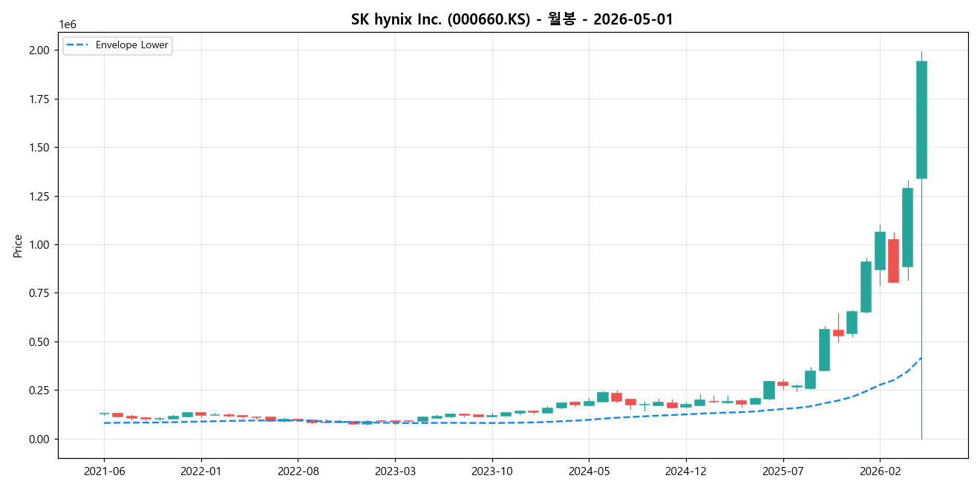
Task: Click the 1.75 y-axis tick label
Action: pyautogui.click(x=39, y=99)
